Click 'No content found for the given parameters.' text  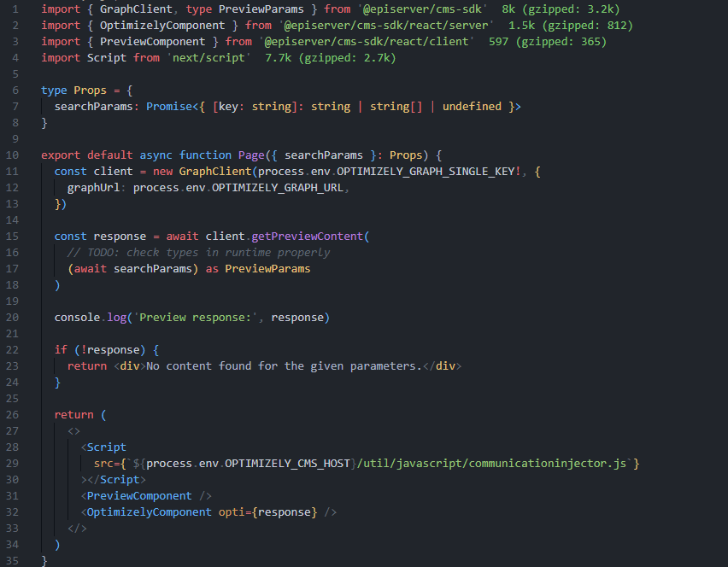point(285,366)
